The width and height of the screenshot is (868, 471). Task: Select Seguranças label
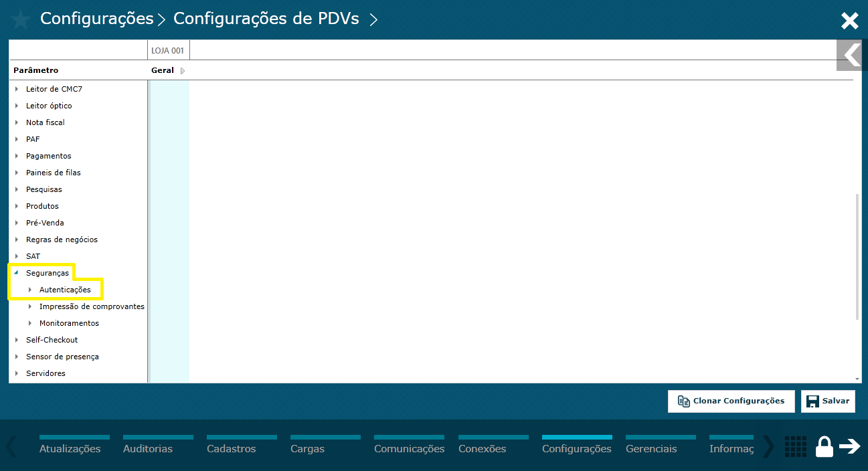(48, 273)
